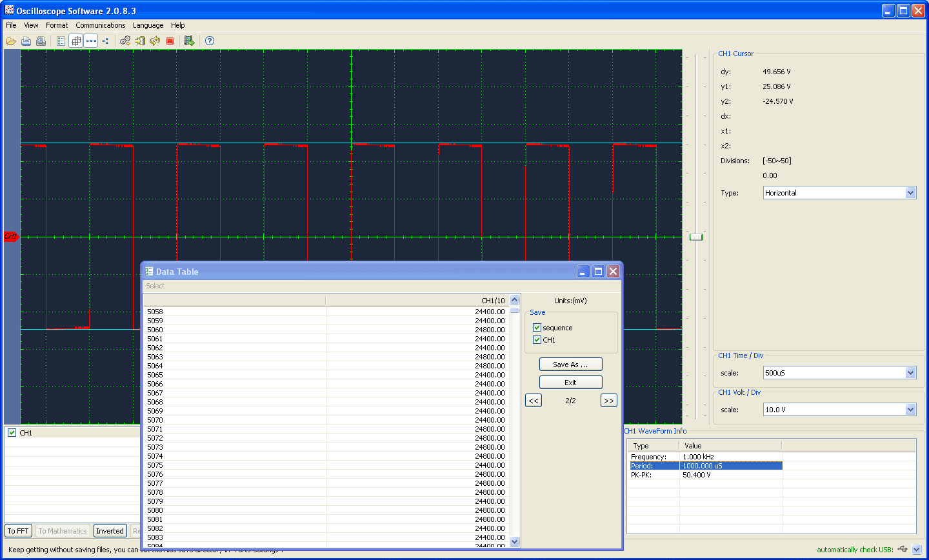Open the Format menu
This screenshot has width=929, height=560.
tap(57, 25)
